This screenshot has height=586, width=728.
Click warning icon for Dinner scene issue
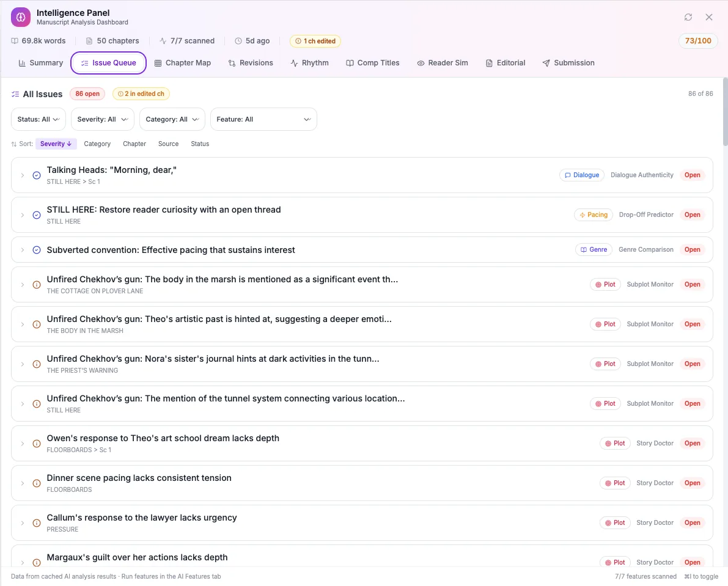[37, 483]
